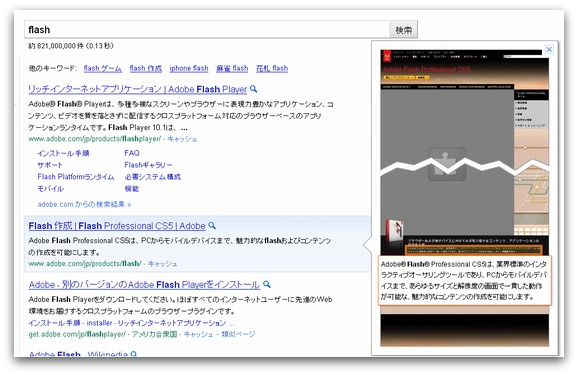The height and width of the screenshot is (375, 578).
Task: Open the 'installer' link under get.adobe.com result
Action: (x=99, y=323)
